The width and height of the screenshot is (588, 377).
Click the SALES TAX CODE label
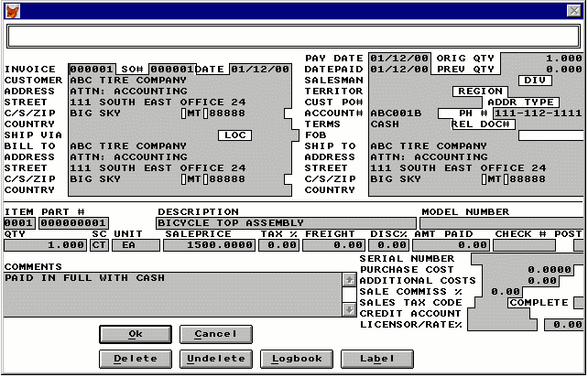pyautogui.click(x=410, y=303)
